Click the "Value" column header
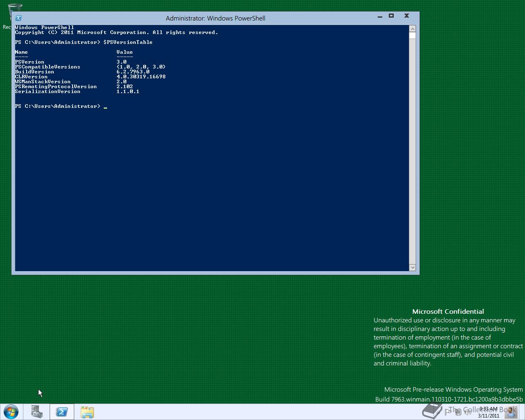The image size is (525, 420). tap(125, 52)
